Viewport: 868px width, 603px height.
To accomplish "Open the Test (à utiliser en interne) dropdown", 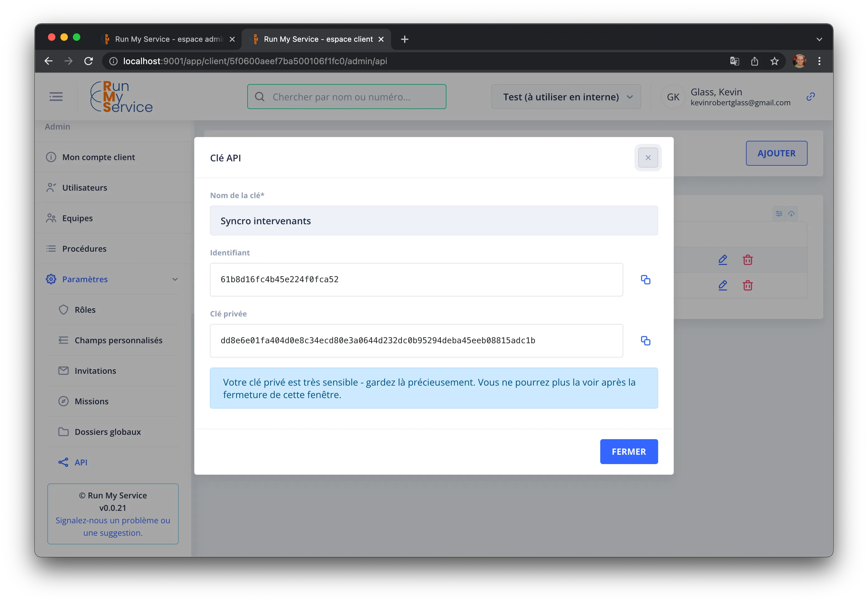I will (x=566, y=97).
